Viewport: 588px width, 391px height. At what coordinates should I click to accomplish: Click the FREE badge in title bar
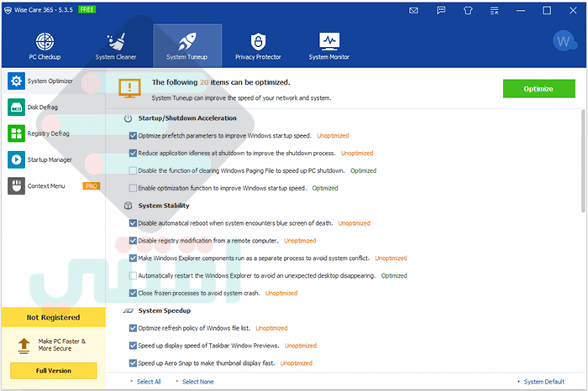87,9
